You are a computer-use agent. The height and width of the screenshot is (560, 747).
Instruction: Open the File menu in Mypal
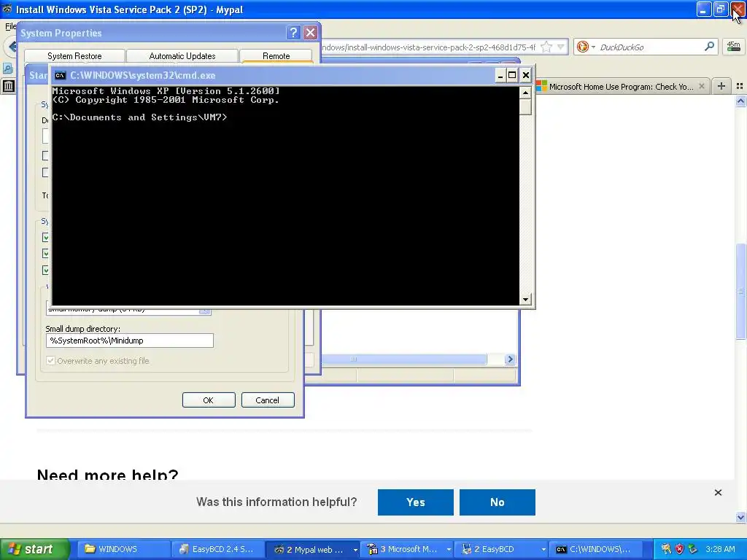tap(10, 26)
